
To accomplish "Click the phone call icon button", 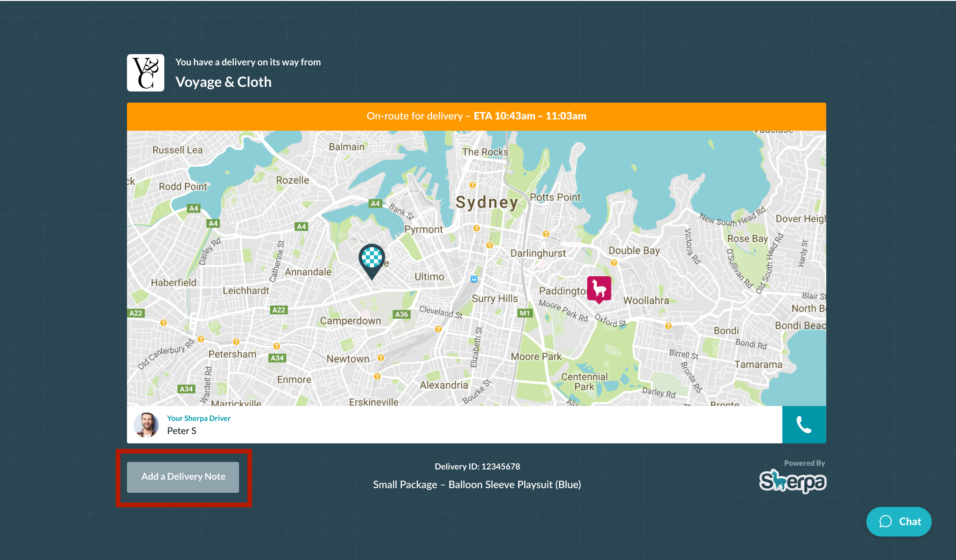I will (804, 425).
